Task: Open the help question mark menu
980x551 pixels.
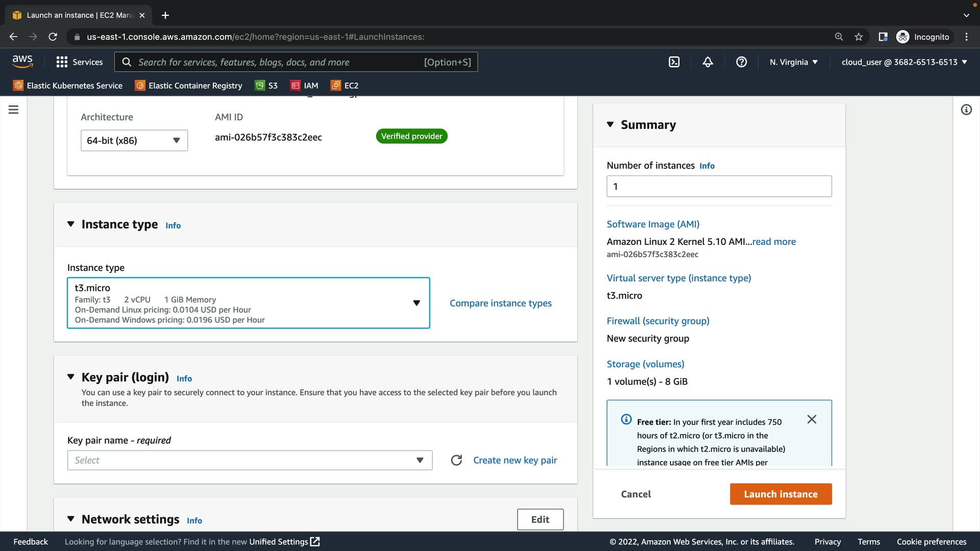Action: [x=741, y=62]
